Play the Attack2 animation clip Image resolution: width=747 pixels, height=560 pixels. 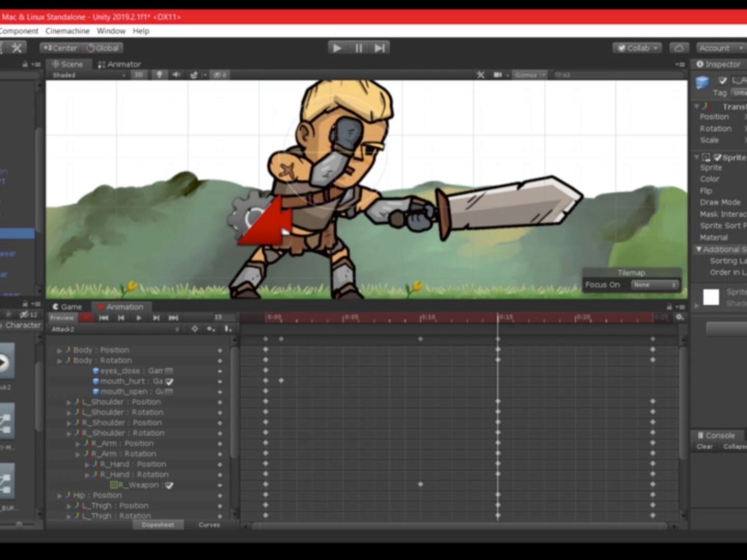[139, 317]
